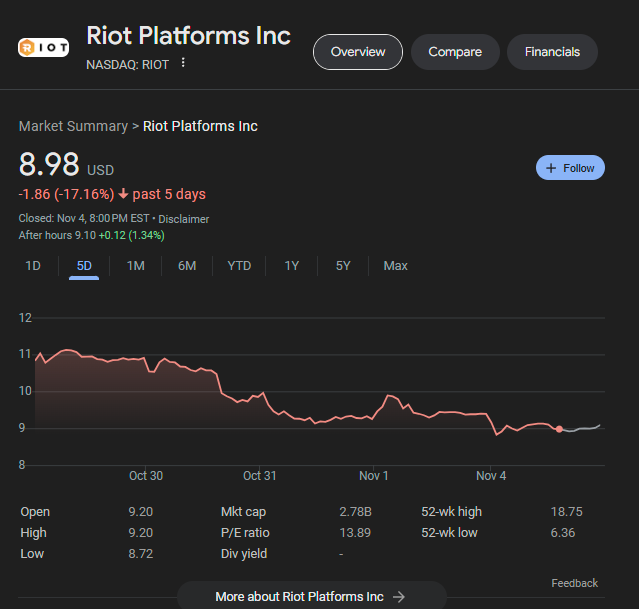Click the After hours 9.10 text
This screenshot has width=639, height=609.
click(57, 236)
